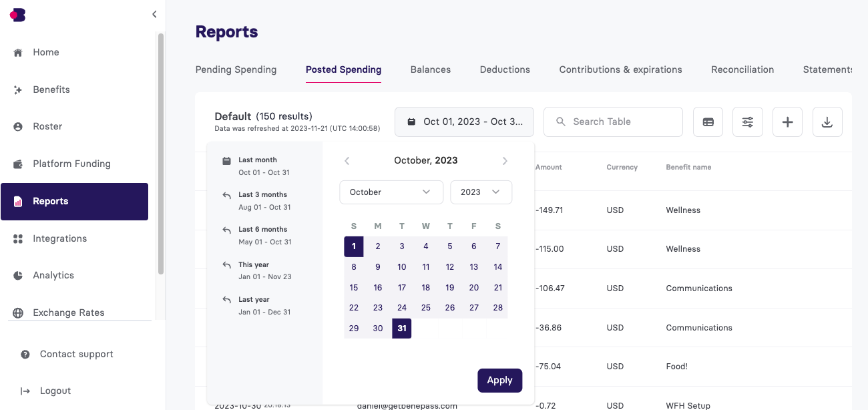Select October 20 in the calendar

click(x=474, y=288)
